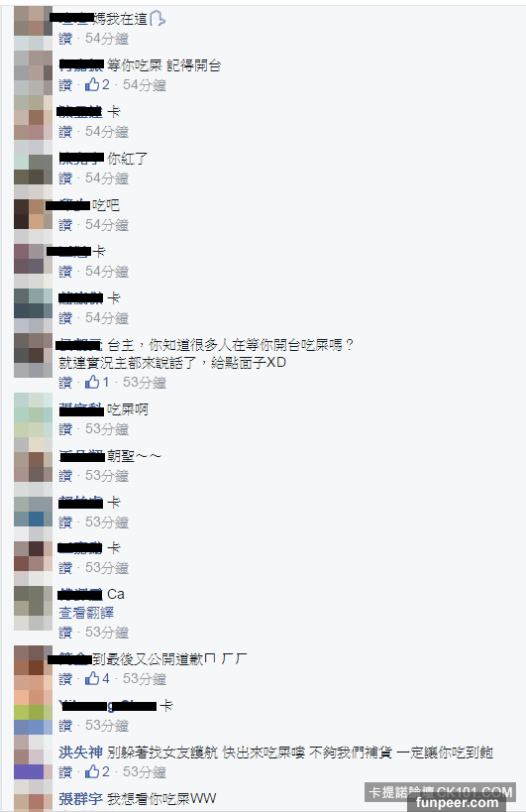The width and height of the screenshot is (526, 812).
Task: Click thumbs-up icon with 4 likes
Action: click(x=92, y=678)
